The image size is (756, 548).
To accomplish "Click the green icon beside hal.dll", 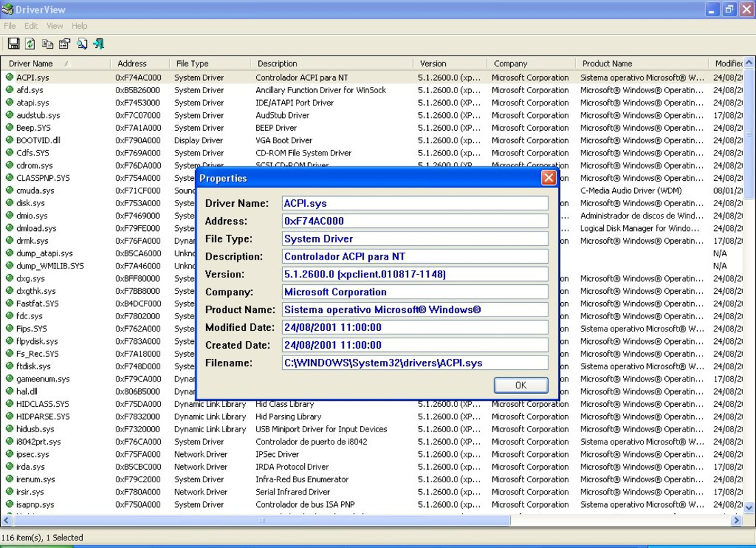I will [9, 390].
